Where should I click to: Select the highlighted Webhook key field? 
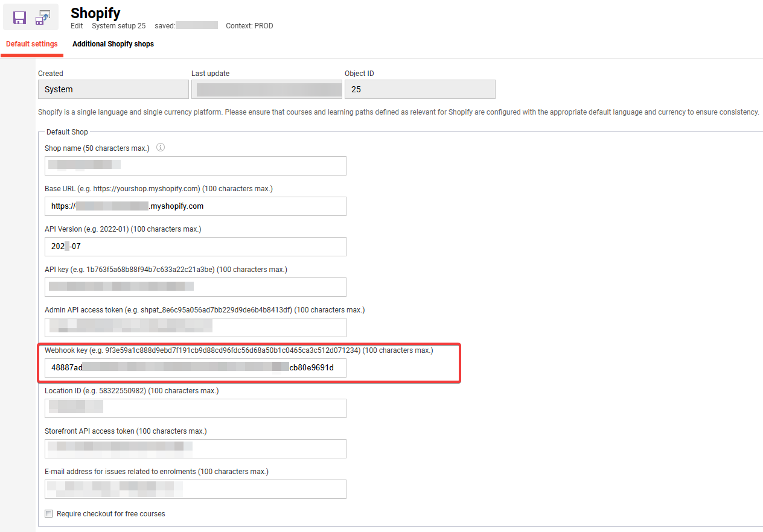pyautogui.click(x=195, y=368)
